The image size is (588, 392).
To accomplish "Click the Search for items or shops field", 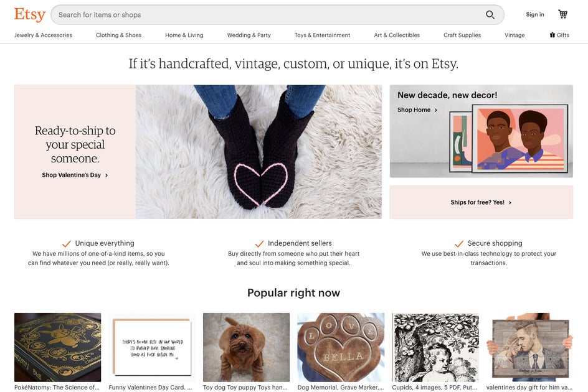I will [268, 15].
